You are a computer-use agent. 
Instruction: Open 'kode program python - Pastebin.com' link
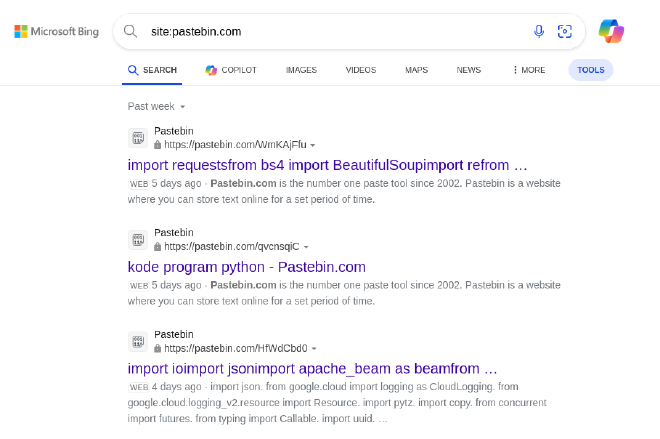point(247,267)
